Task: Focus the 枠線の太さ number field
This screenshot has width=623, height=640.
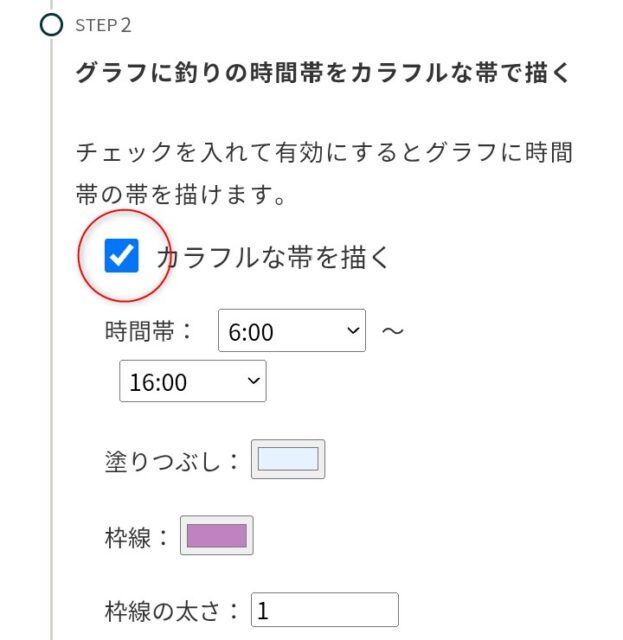Action: pyautogui.click(x=324, y=610)
